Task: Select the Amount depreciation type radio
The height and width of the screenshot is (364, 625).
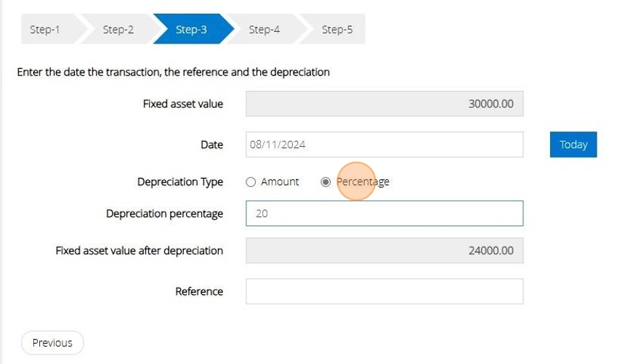Action: [x=251, y=182]
